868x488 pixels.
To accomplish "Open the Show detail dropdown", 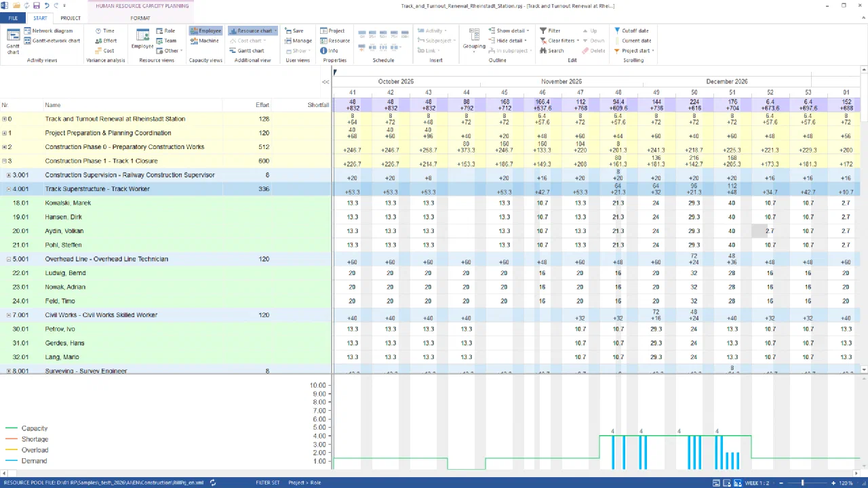I will pos(509,30).
